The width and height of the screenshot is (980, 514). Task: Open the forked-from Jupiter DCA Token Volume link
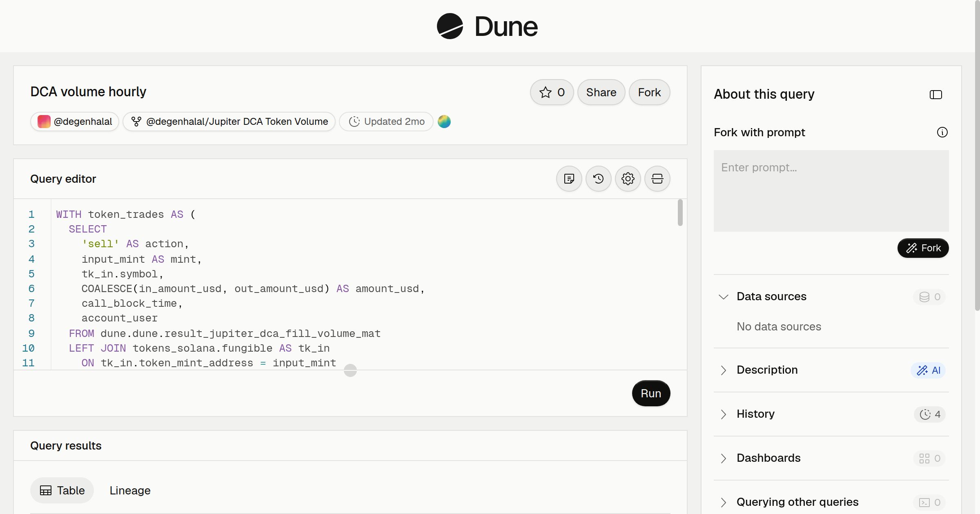[229, 122]
